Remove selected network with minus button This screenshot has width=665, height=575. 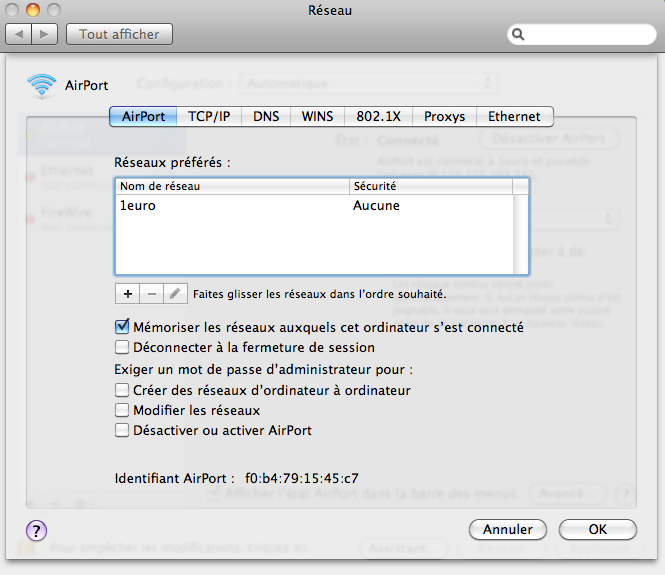(151, 294)
